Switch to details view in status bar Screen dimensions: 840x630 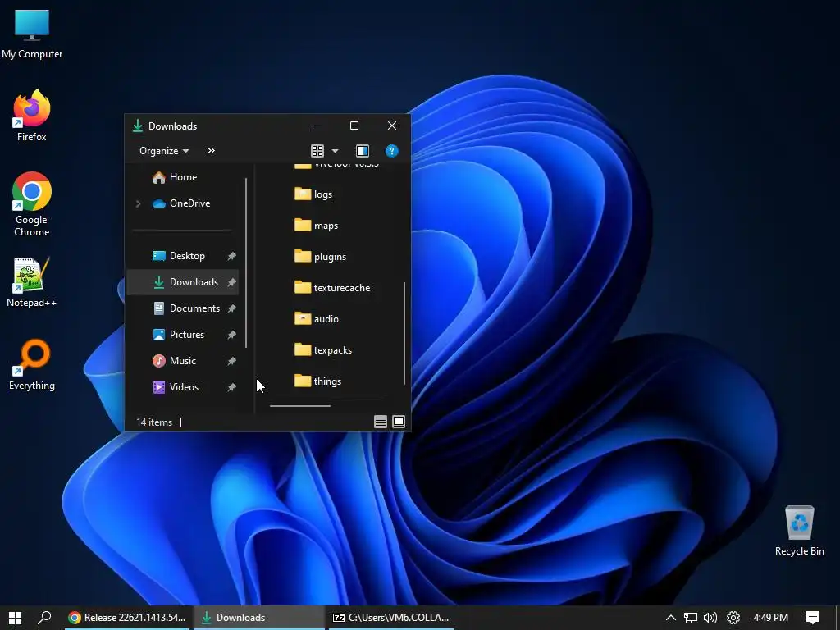[381, 422]
